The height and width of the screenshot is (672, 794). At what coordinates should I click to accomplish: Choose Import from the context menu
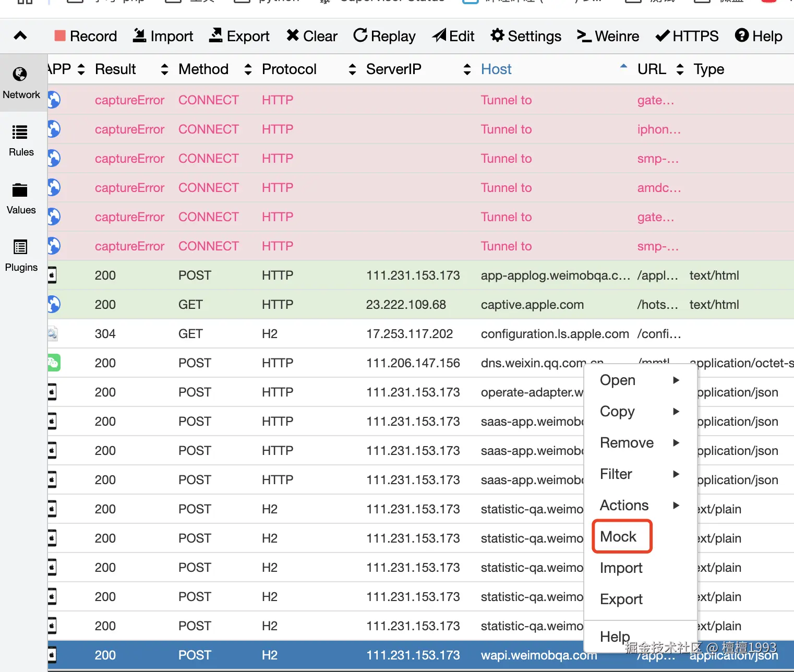point(640,568)
